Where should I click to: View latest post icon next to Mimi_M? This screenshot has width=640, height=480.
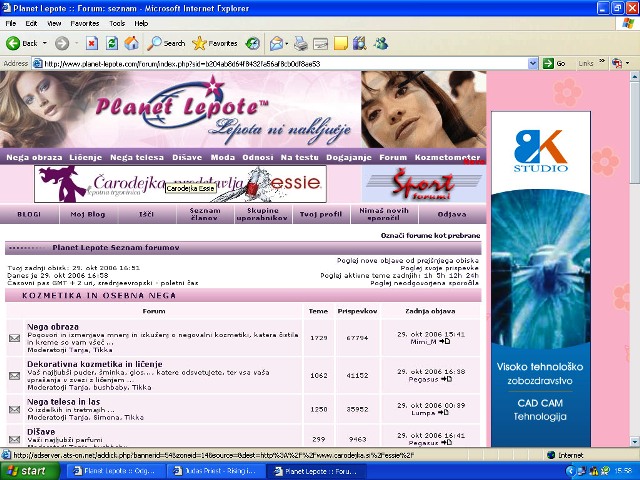pos(444,341)
